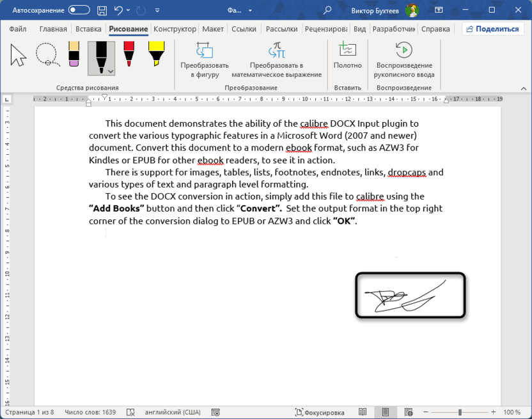Switch to Print Layout view

[386, 412]
